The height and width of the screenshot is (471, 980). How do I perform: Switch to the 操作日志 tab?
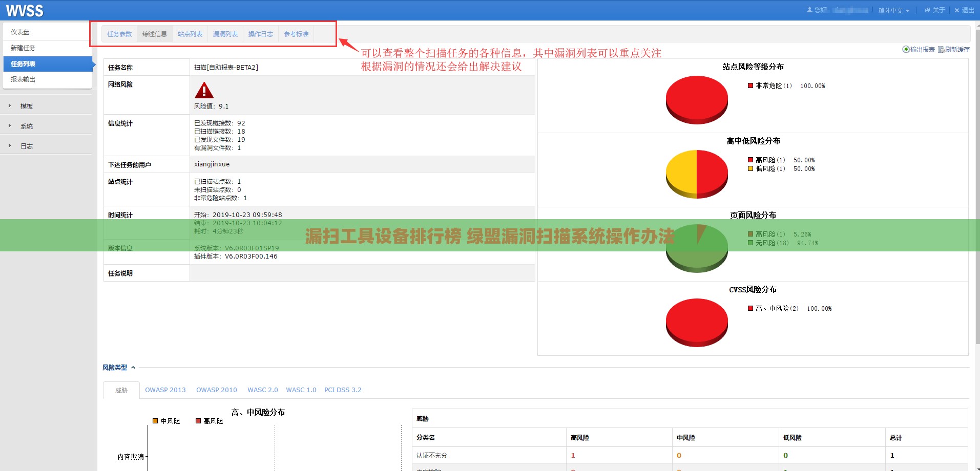click(x=261, y=34)
